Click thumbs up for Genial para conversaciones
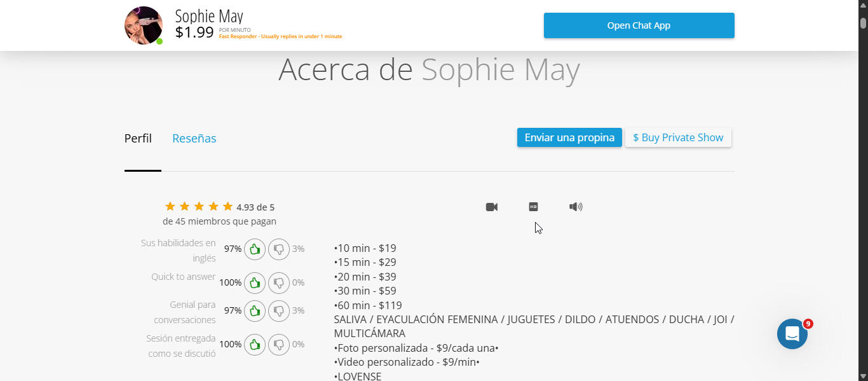 pyautogui.click(x=255, y=310)
